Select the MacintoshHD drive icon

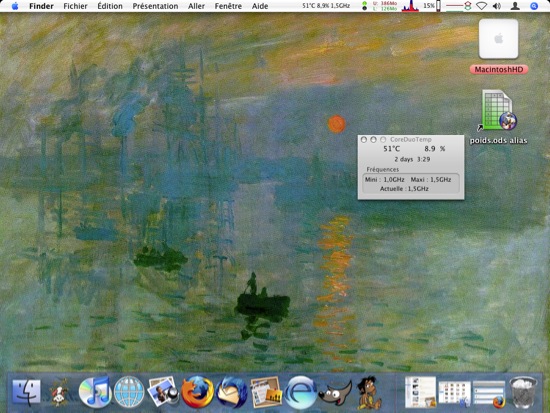click(x=498, y=39)
